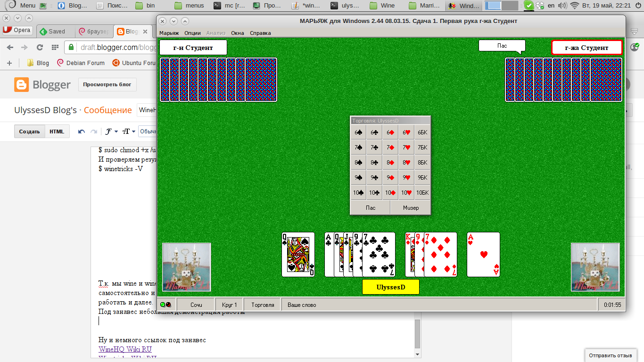Open the Опции menu
644x362 pixels.
click(x=192, y=33)
